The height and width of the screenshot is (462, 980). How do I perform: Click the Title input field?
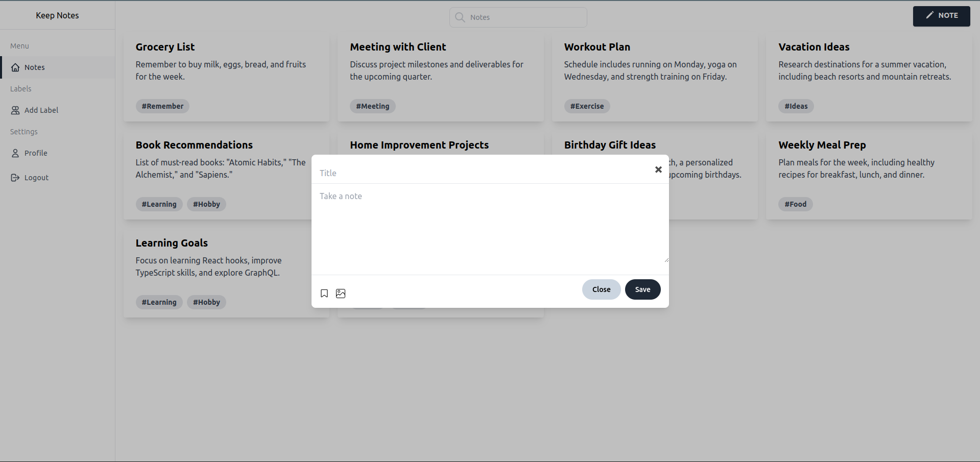(x=460, y=173)
